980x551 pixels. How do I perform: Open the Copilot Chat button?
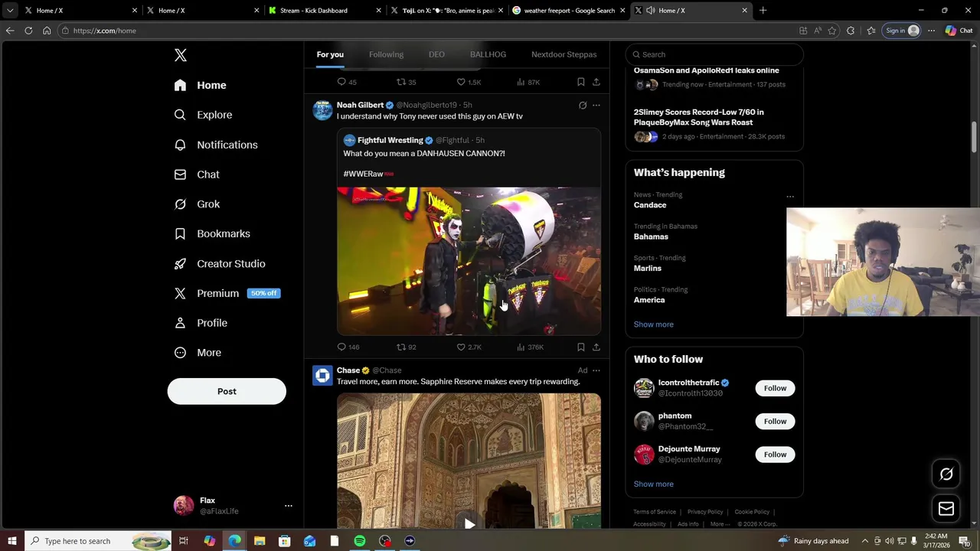point(959,31)
